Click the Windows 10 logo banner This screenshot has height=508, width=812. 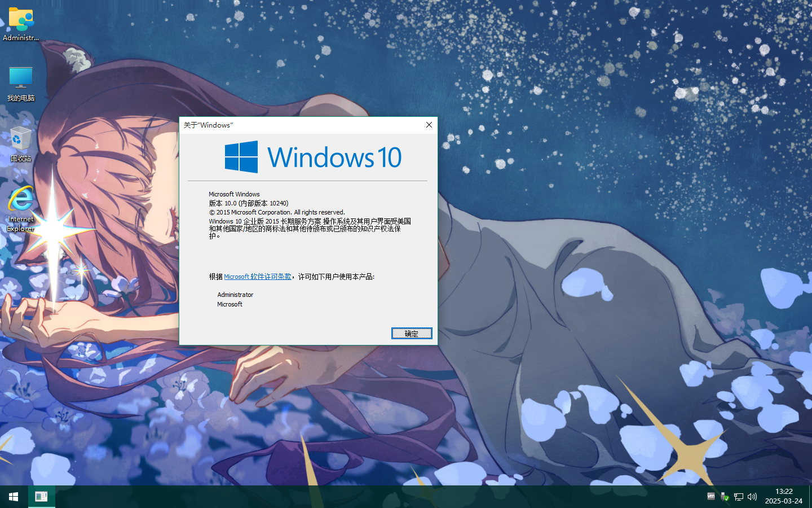313,157
